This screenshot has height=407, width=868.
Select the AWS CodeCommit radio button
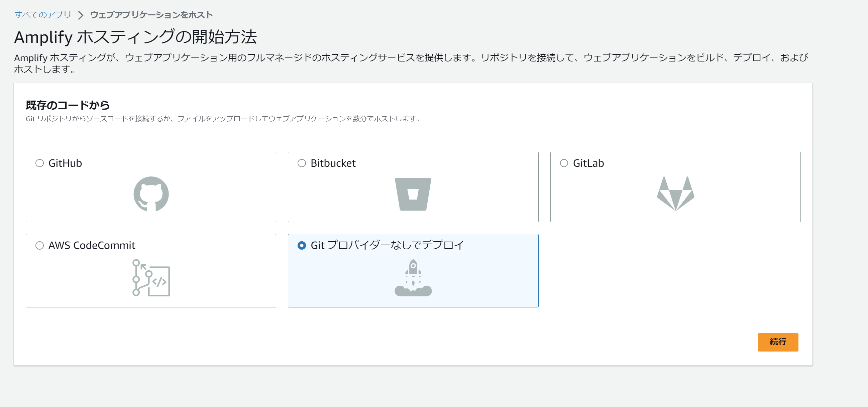pyautogui.click(x=40, y=245)
